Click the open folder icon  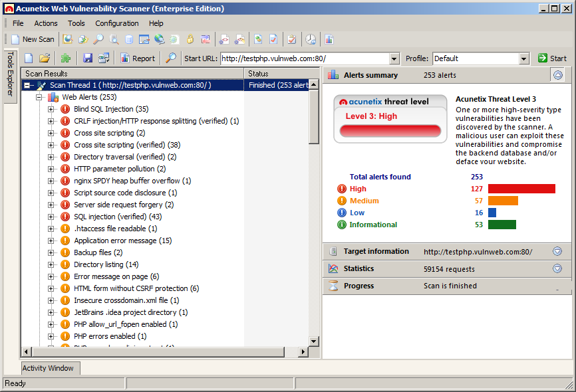point(45,58)
